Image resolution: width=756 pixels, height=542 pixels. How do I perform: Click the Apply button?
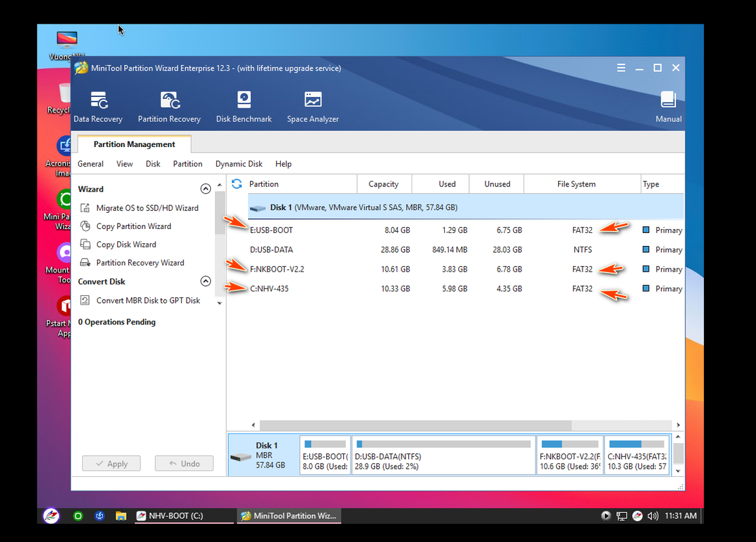point(111,463)
